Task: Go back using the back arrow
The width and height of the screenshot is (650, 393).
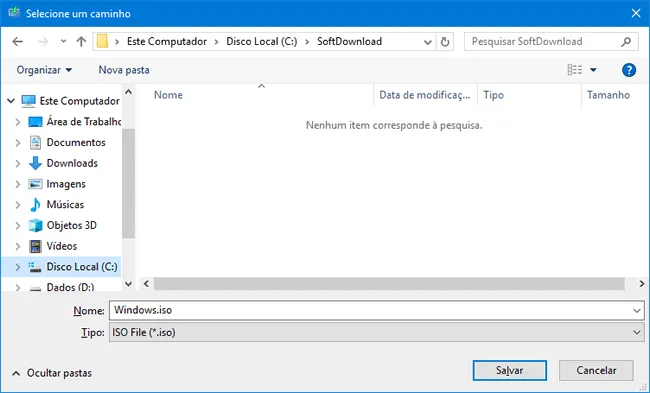Action: [x=17, y=41]
